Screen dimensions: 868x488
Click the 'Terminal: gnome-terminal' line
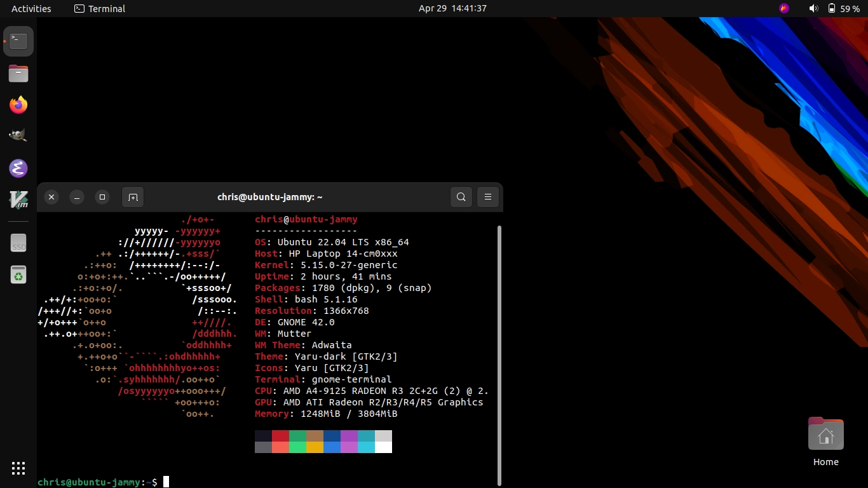323,379
